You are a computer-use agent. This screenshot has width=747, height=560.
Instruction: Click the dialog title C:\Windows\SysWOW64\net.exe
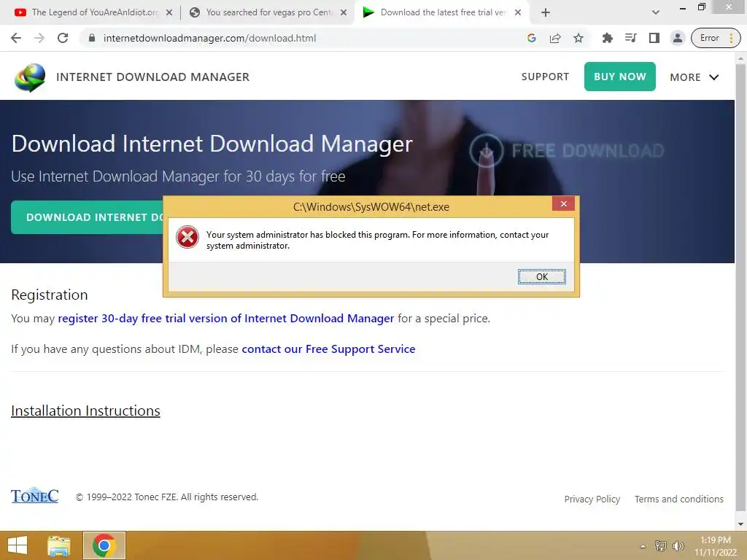(x=371, y=206)
